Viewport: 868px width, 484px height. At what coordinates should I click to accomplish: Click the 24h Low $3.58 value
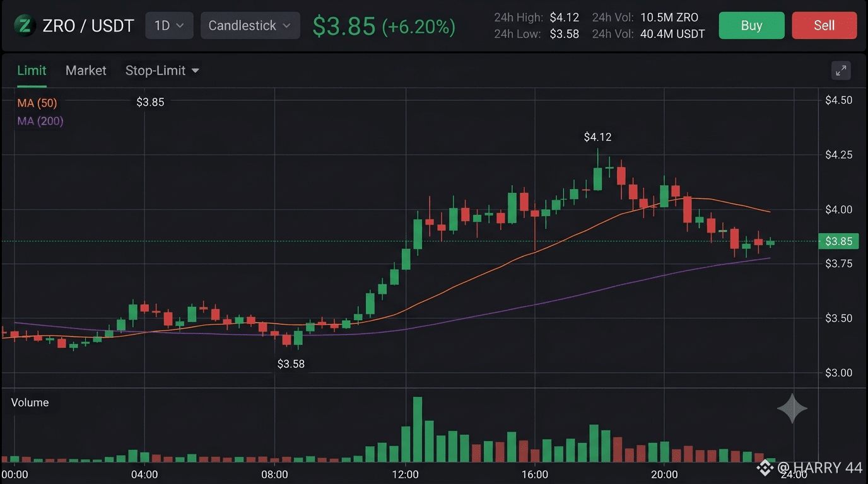coord(564,34)
